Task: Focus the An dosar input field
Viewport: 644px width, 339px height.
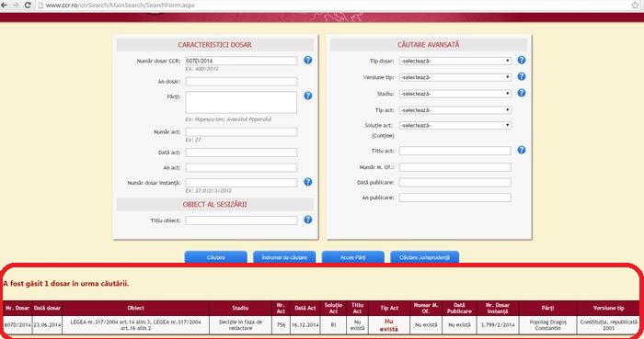Action: (241, 82)
